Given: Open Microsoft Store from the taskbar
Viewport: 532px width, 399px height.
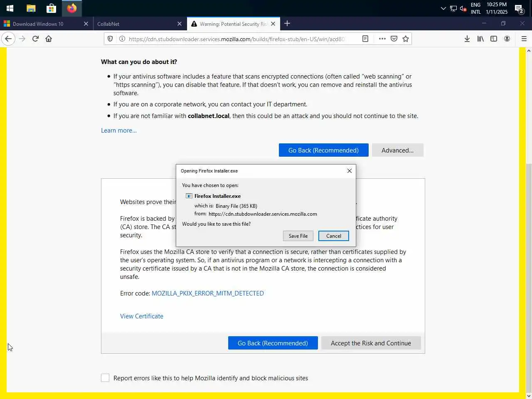Looking at the screenshot, I should [51, 8].
